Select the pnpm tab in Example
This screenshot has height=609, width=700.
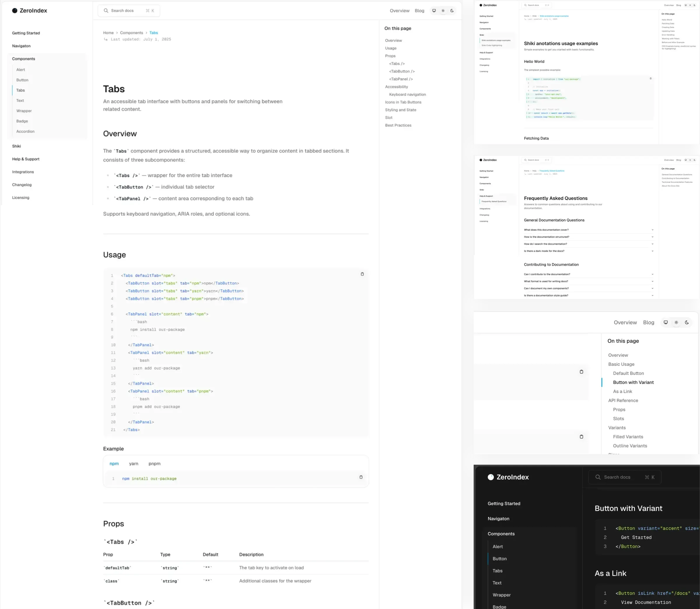pyautogui.click(x=154, y=464)
